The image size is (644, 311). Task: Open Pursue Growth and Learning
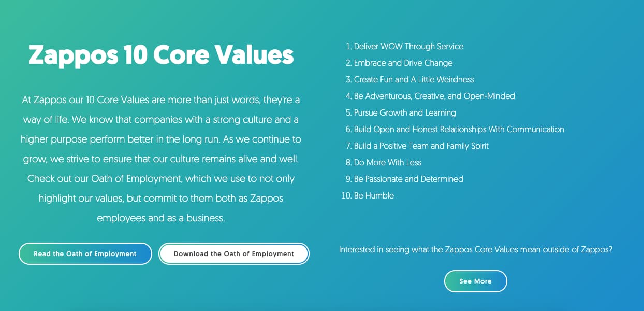click(405, 112)
